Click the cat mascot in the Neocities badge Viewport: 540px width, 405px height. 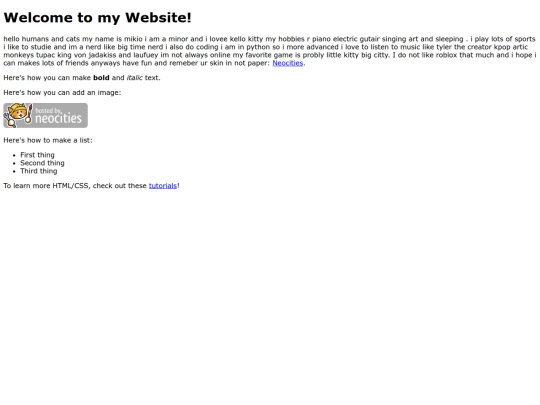click(17, 115)
